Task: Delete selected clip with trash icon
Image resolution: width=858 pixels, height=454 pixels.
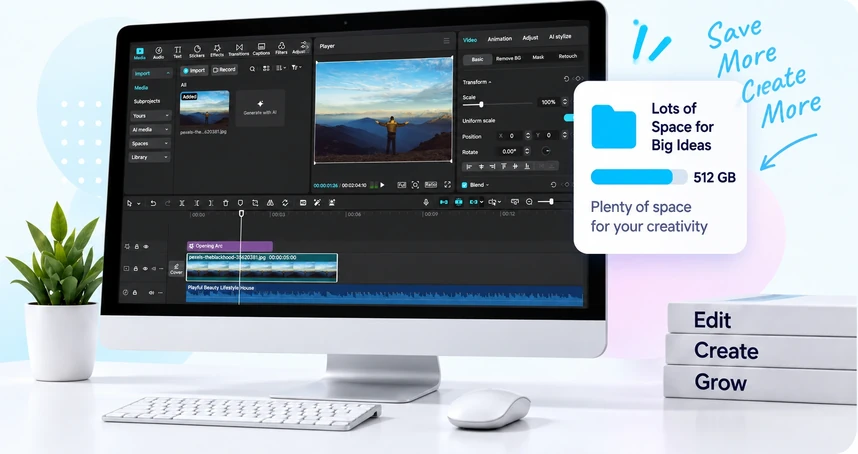Action: 225,203
